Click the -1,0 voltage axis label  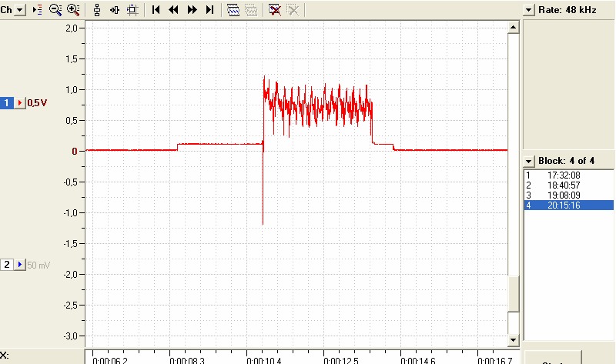(x=70, y=213)
